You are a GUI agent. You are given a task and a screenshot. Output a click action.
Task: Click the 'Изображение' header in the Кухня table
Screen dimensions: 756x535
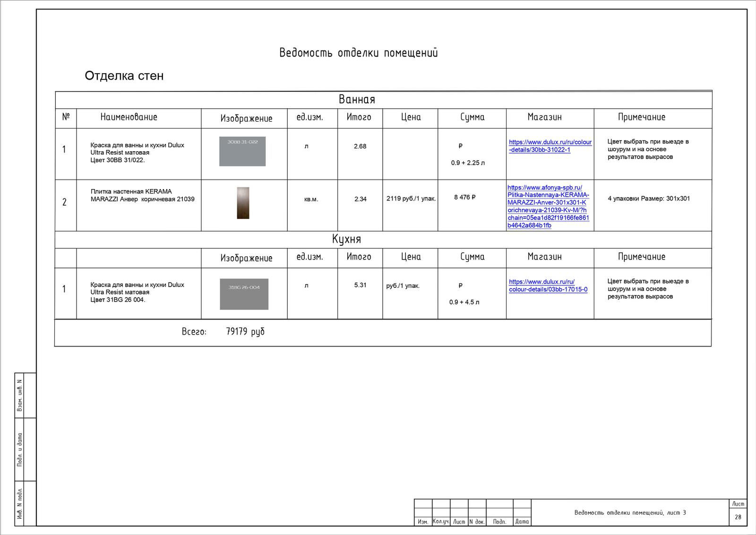pyautogui.click(x=246, y=258)
